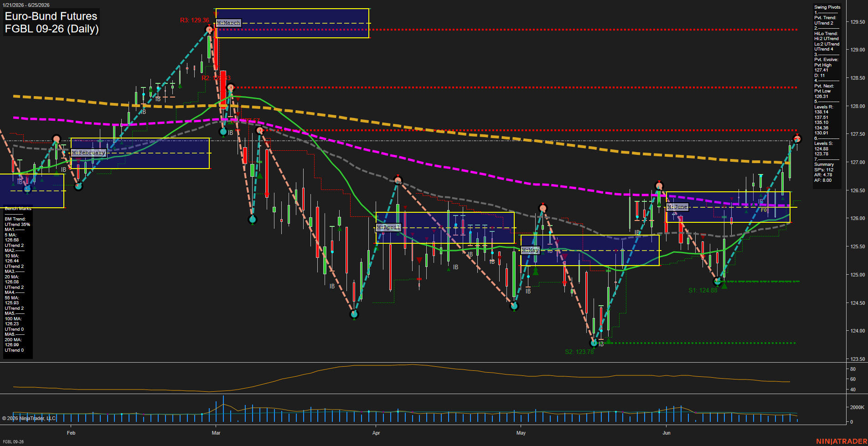Click the Pvt. Next Pvt Low 126.31 entry
This screenshot has width=868, height=446.
(x=824, y=91)
